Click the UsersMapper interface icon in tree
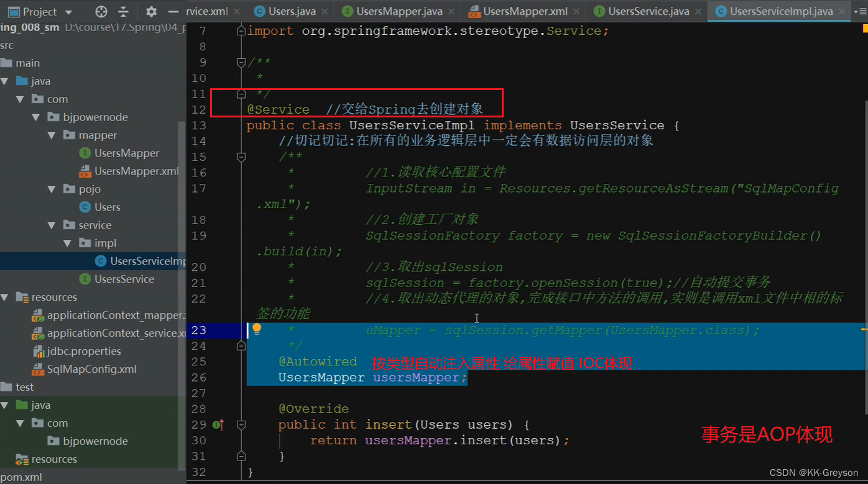The image size is (868, 484). coord(85,153)
